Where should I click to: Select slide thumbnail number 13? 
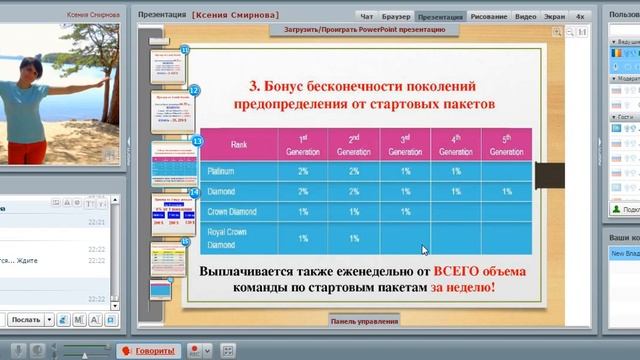(174, 164)
